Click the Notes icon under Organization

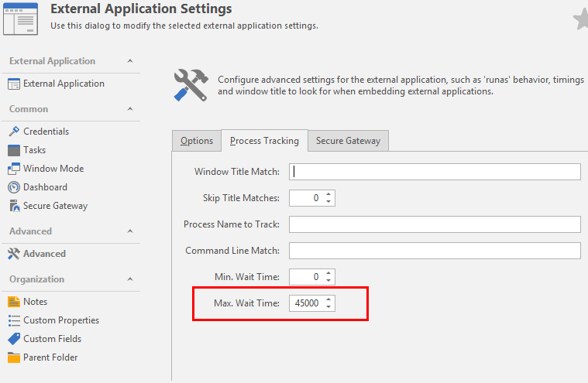(x=14, y=302)
